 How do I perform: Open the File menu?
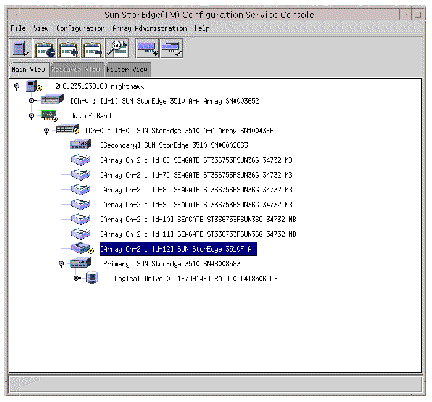point(18,28)
